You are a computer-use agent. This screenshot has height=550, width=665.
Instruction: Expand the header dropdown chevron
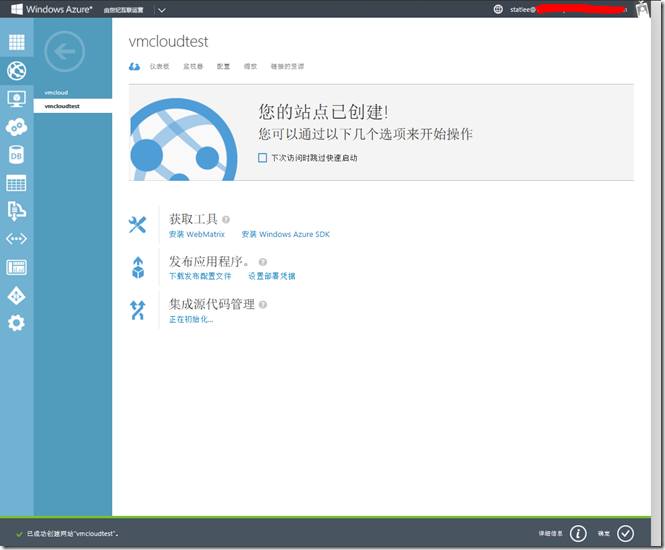coord(162,10)
